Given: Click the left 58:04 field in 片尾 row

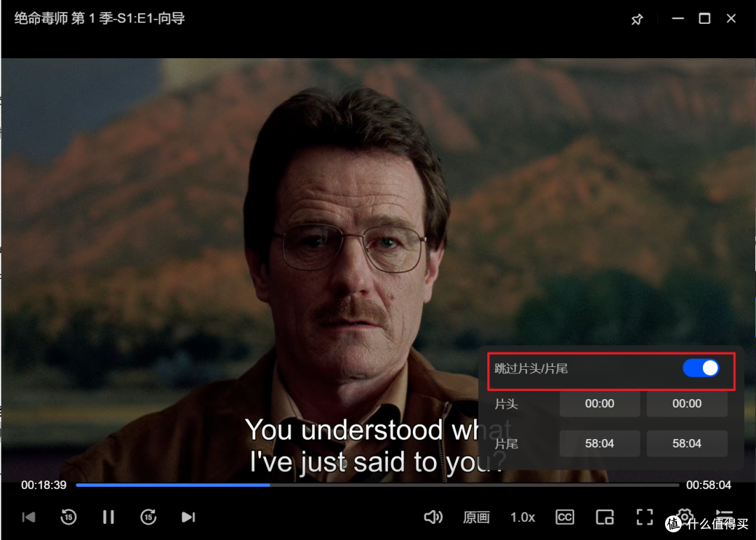Looking at the screenshot, I should point(600,443).
